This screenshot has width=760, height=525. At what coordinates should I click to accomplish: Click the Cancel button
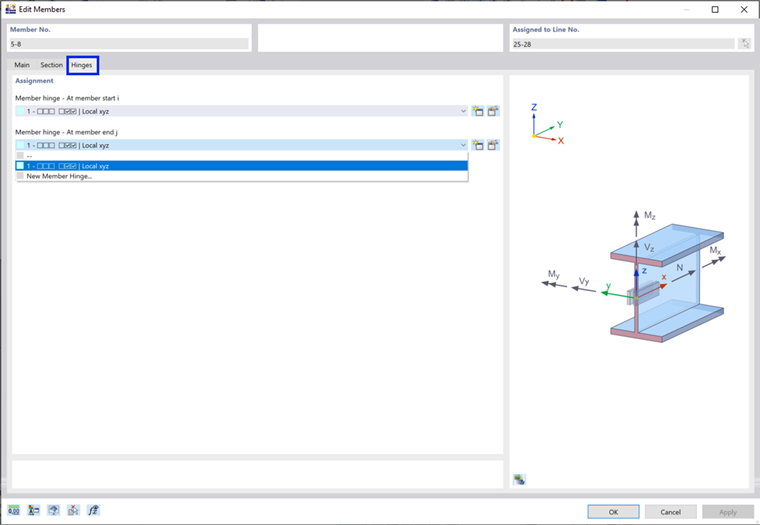coord(670,512)
